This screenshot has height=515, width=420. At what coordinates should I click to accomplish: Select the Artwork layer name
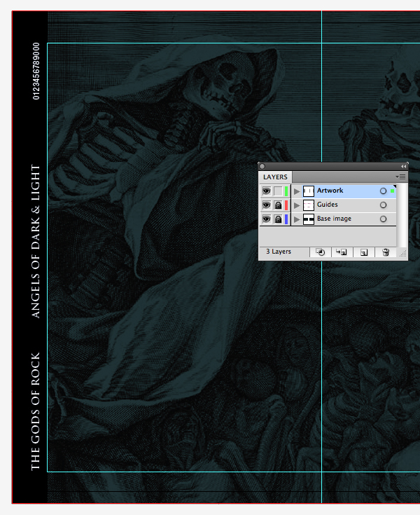(x=330, y=191)
